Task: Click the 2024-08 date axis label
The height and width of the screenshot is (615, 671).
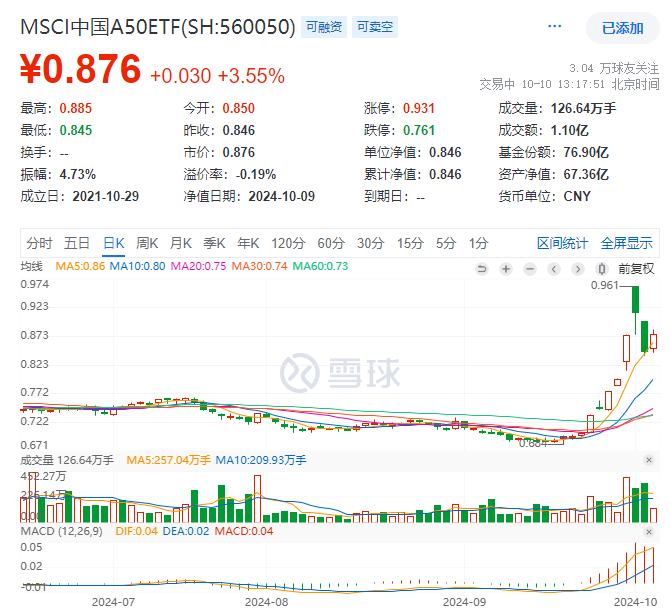Action: (x=266, y=602)
